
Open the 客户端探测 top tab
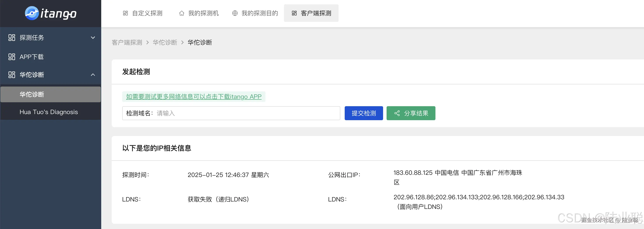coord(311,13)
